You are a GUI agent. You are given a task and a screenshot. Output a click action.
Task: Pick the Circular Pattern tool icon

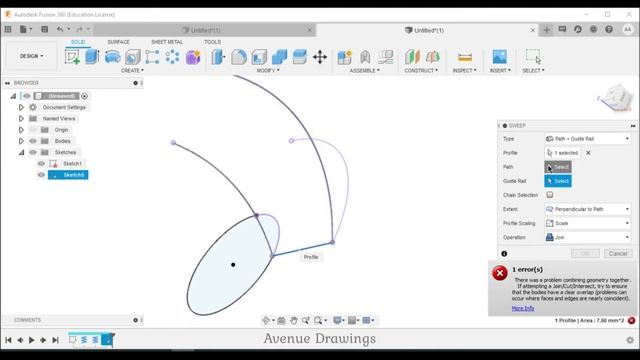172,57
